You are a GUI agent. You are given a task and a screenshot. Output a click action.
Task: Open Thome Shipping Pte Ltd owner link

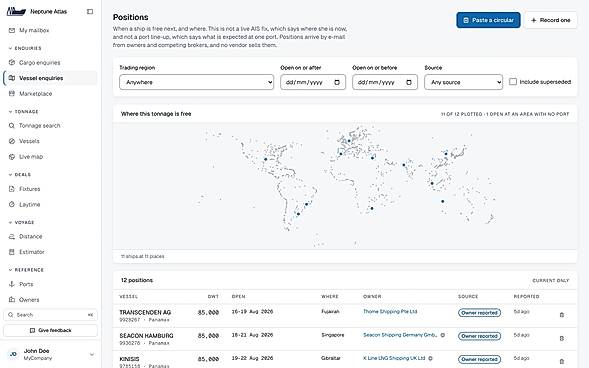click(390, 311)
